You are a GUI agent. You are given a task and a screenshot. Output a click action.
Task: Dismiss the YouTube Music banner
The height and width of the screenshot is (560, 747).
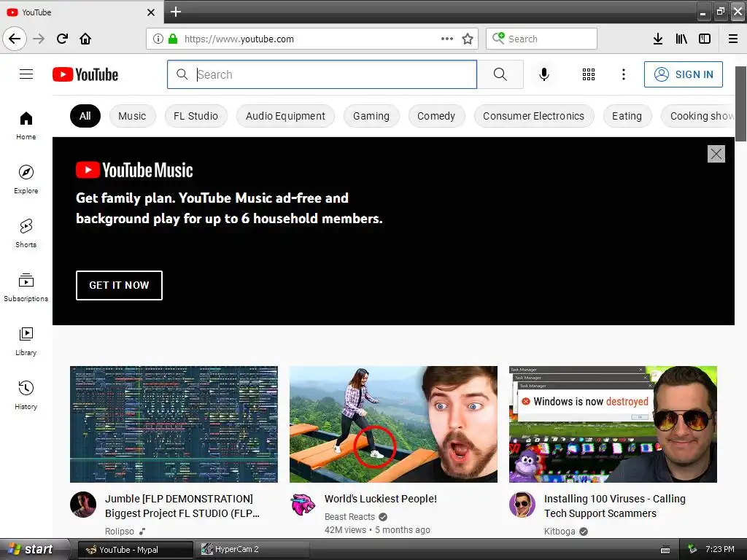point(716,154)
